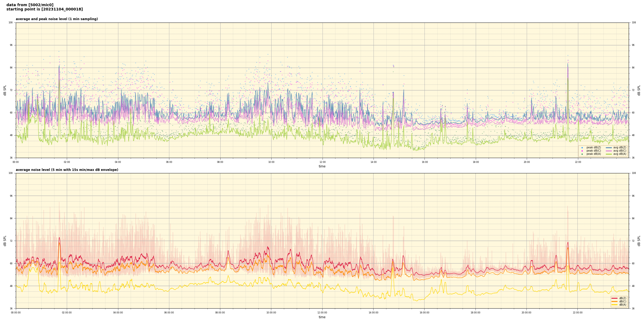Image resolution: width=644 pixels, height=322 pixels.
Task: Click the 02:00:00 tick on bottom chart axis
Action: point(67,313)
